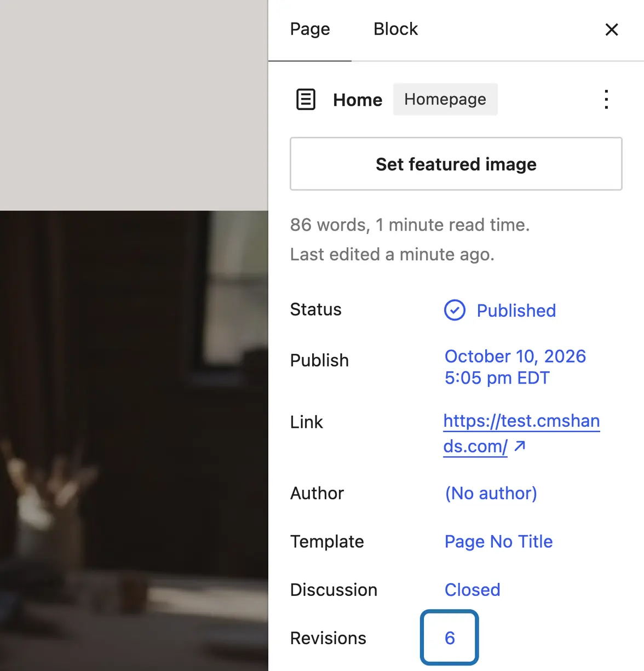Click the Template label
This screenshot has width=644, height=671.
click(327, 541)
